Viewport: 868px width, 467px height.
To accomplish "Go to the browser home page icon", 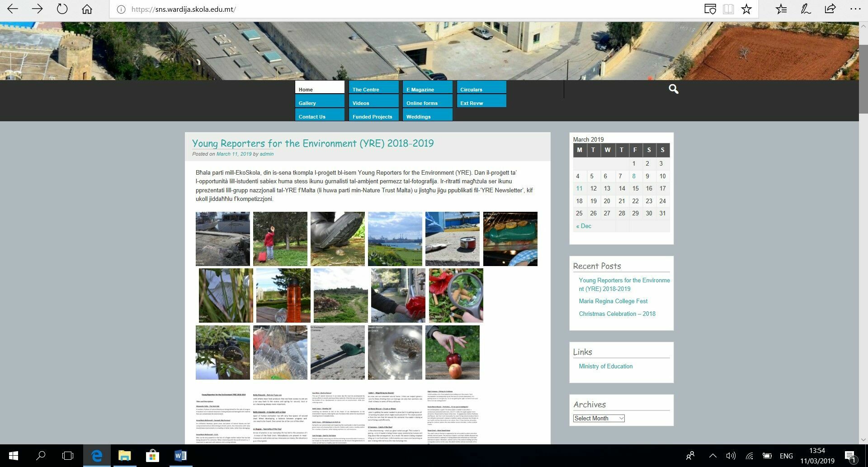I will (x=87, y=9).
